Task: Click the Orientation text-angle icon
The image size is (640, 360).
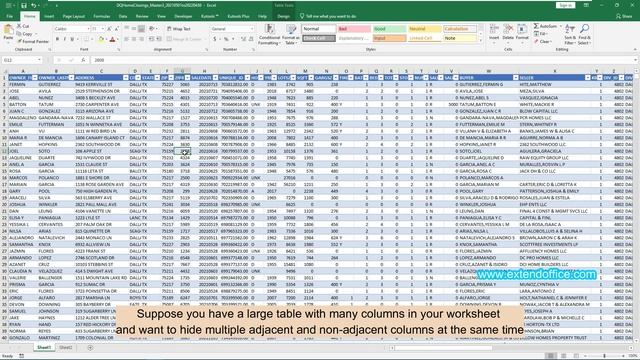Action: pyautogui.click(x=152, y=29)
